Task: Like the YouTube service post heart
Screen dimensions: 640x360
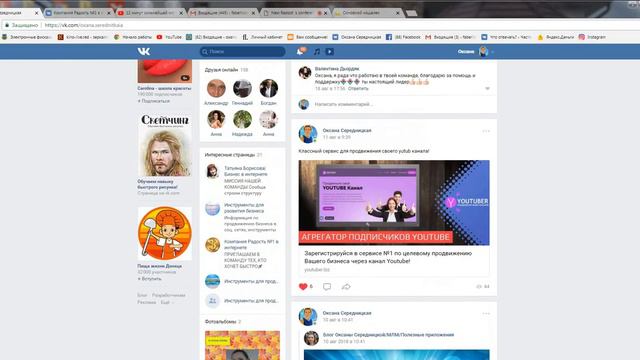Action: pos(303,287)
